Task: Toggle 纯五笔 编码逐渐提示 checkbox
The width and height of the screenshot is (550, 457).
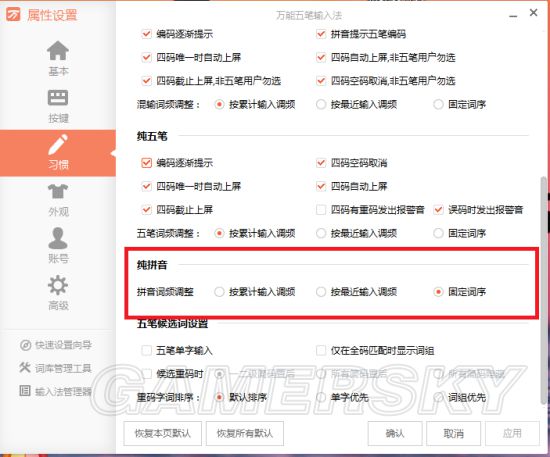Action: pyautogui.click(x=146, y=163)
